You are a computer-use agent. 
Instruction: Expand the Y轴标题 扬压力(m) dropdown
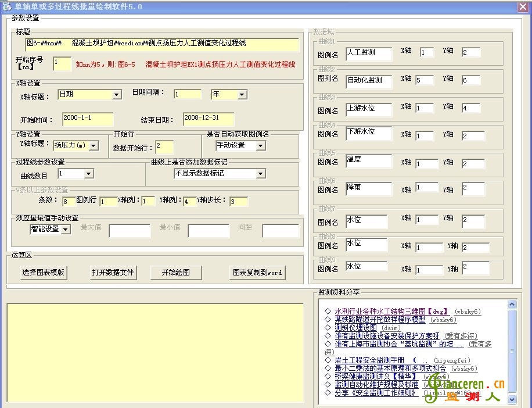click(x=94, y=146)
